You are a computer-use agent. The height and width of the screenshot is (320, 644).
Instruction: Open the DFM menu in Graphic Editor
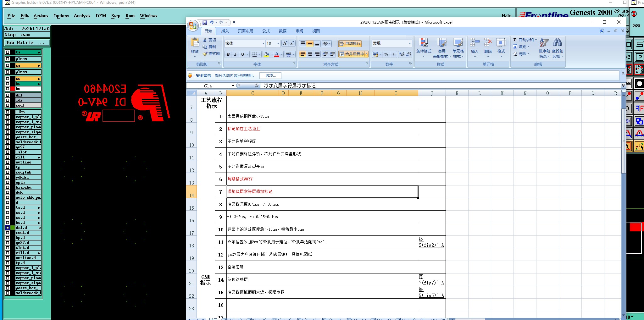click(101, 16)
